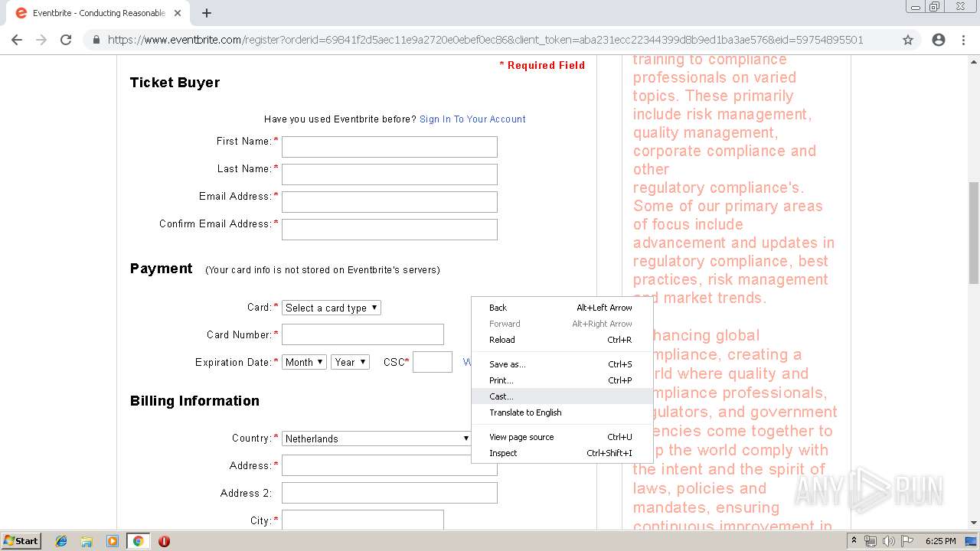Click the padlock site info icon
Viewport: 980px width, 551px height.
pos(96,40)
